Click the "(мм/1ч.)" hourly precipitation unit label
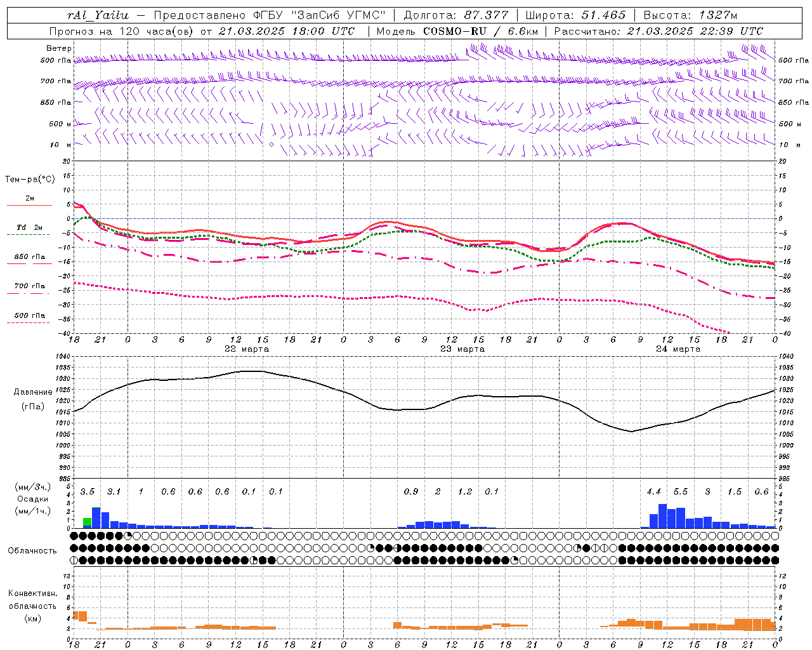812x650 pixels. pyautogui.click(x=33, y=510)
